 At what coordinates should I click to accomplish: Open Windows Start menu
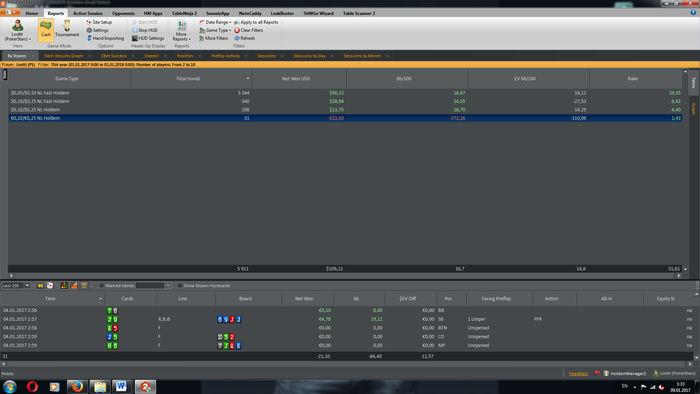[x=10, y=386]
